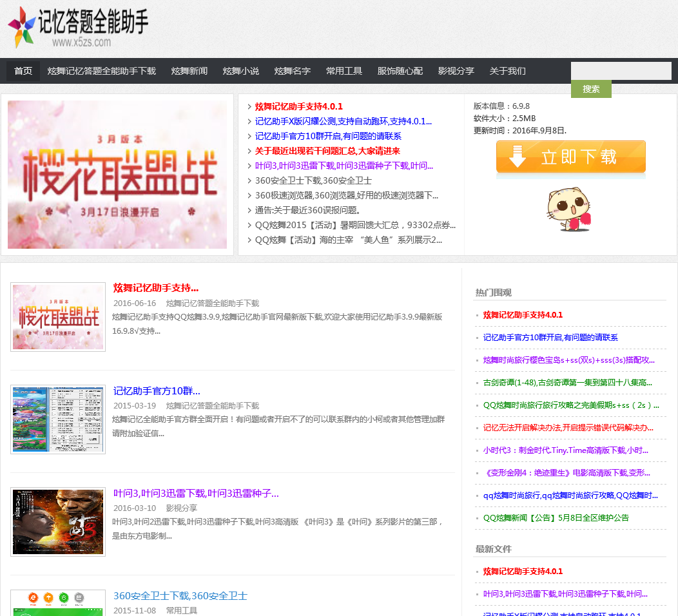This screenshot has width=678, height=616.
Task: Open top list link 炫舞记忆助手支持4.0.1
Action: point(299,106)
